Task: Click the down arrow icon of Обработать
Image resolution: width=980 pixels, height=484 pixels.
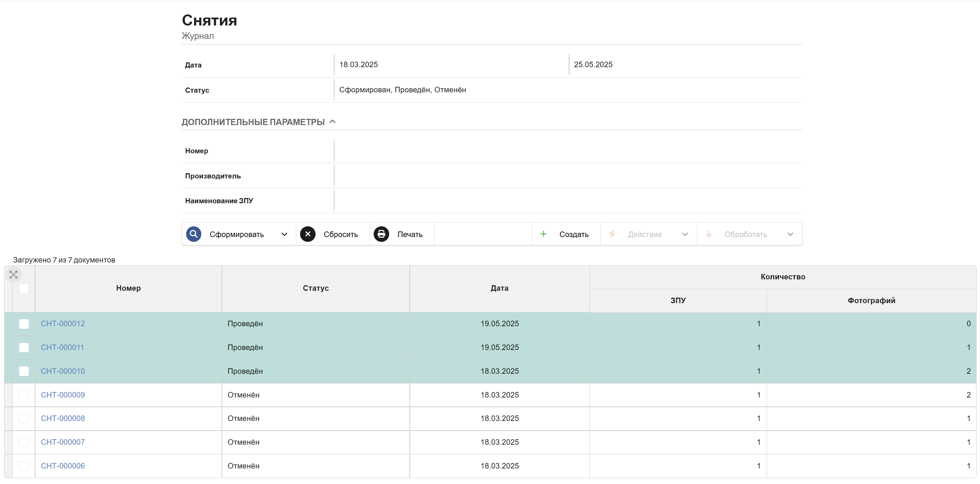Action: point(709,234)
